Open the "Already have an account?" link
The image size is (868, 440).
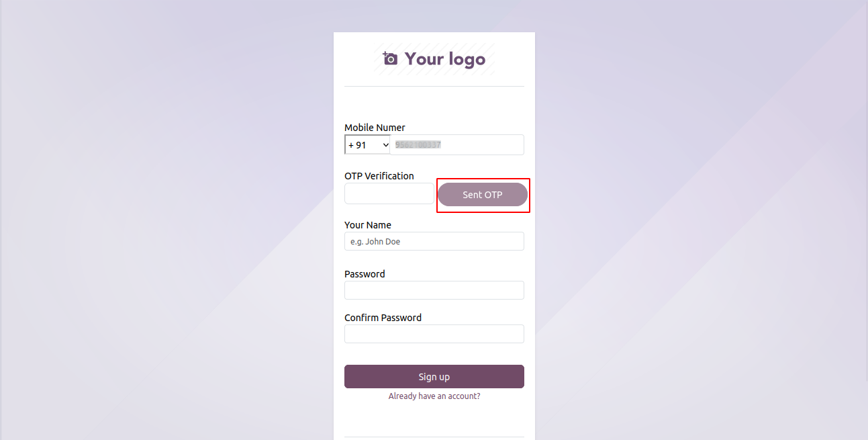point(434,396)
